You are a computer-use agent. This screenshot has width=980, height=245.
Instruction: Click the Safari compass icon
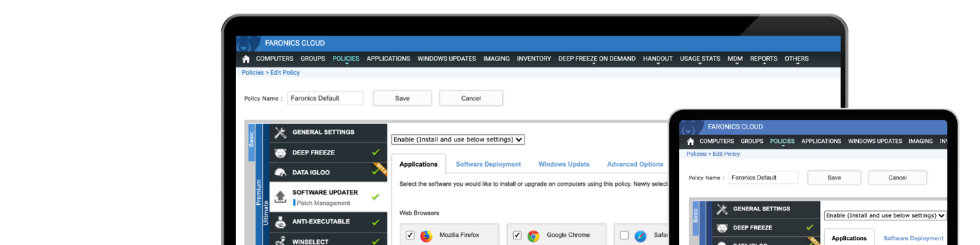tap(640, 235)
